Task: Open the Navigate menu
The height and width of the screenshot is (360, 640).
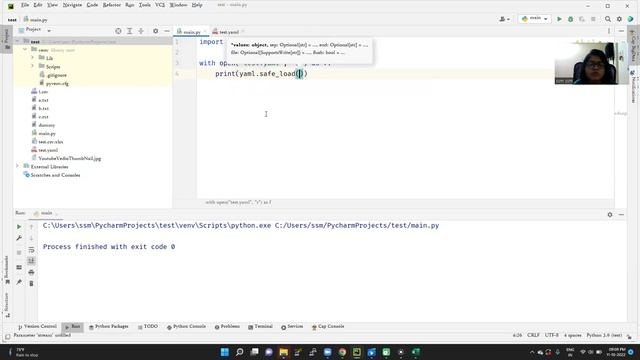Action: 72,5
